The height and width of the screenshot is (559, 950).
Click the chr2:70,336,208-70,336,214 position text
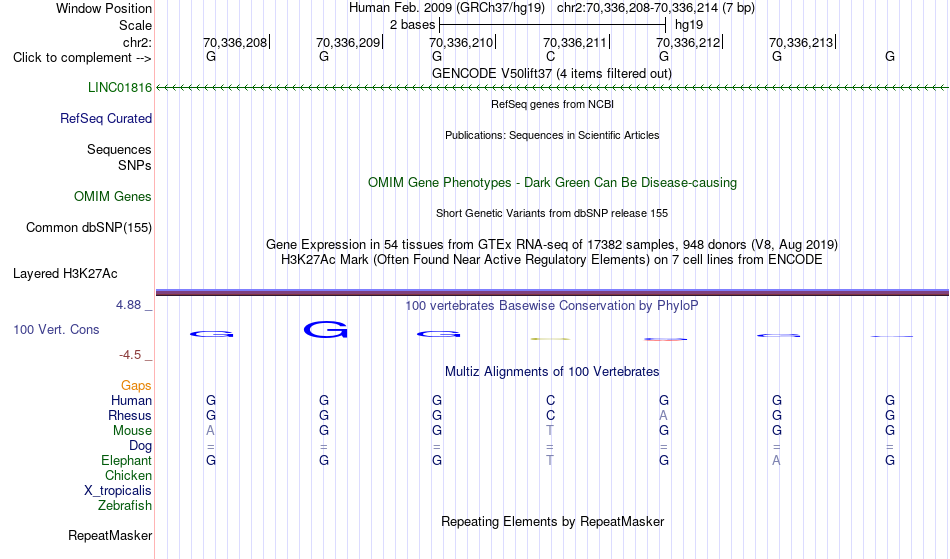pyautogui.click(x=656, y=8)
